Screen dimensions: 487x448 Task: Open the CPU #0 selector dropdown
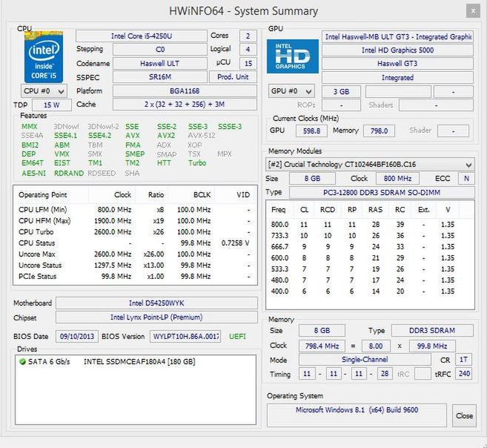pos(44,91)
